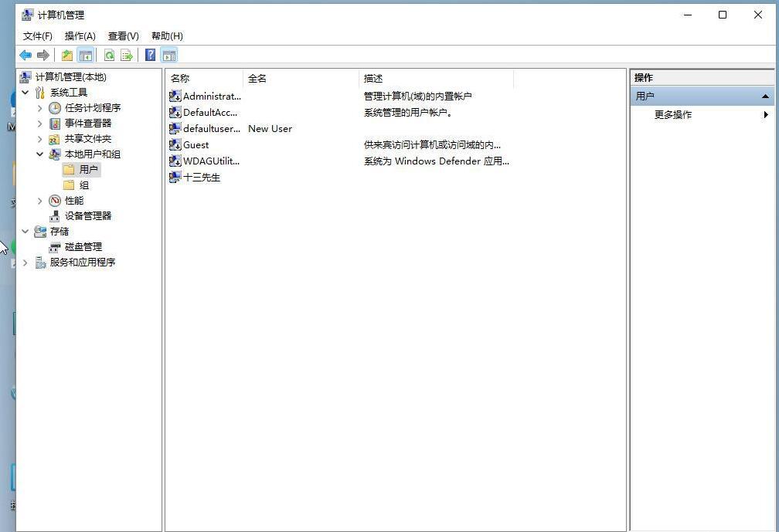Image resolution: width=779 pixels, height=532 pixels.
Task: Click the Refresh icon on the toolbar
Action: [x=108, y=55]
